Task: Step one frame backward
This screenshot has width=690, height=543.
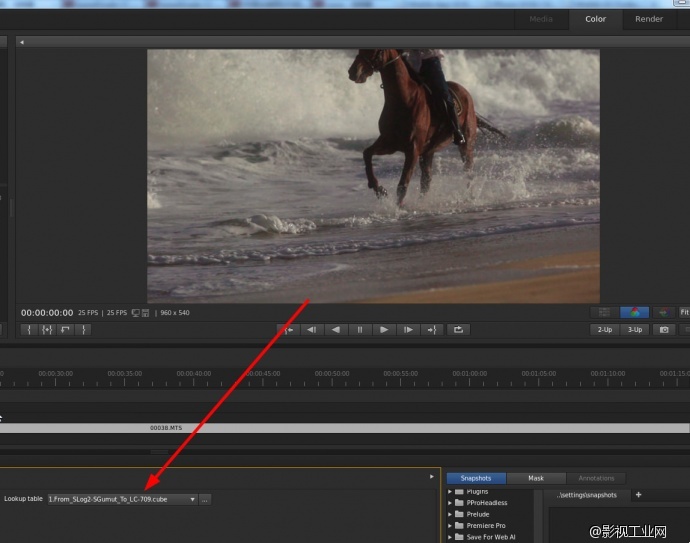Action: [312, 330]
